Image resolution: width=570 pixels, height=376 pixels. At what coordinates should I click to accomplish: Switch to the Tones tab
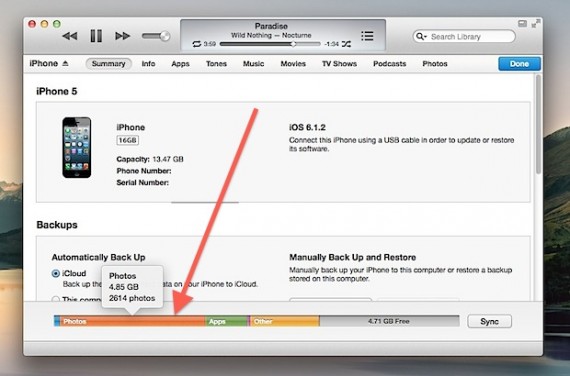pos(216,64)
